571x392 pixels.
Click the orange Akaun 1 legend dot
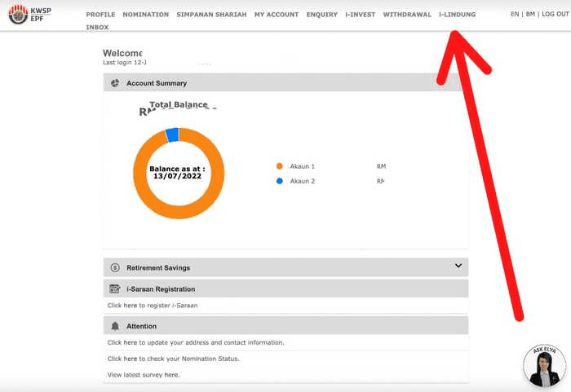(x=279, y=166)
